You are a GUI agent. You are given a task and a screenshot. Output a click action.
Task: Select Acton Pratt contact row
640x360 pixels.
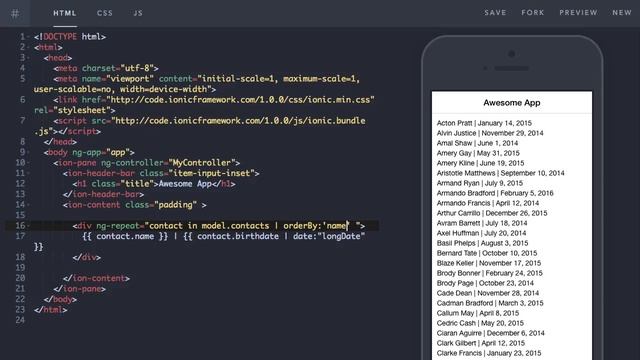484,123
